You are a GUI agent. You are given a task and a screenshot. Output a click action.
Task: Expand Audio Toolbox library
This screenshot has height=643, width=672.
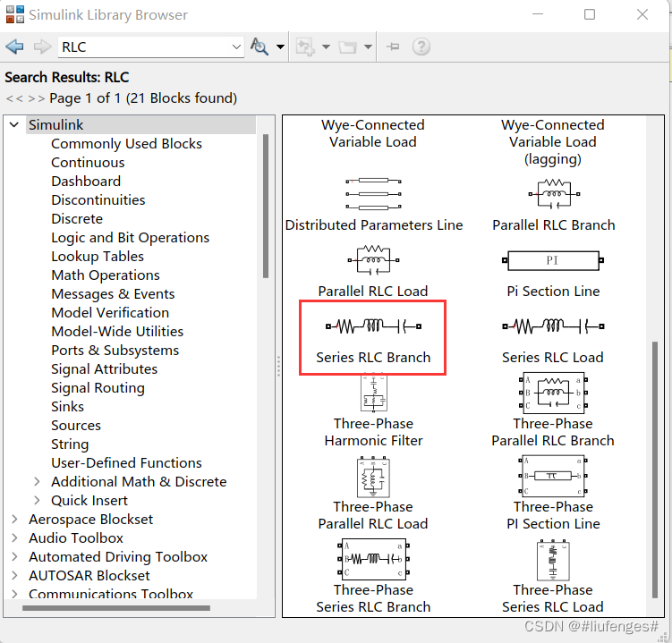14,538
